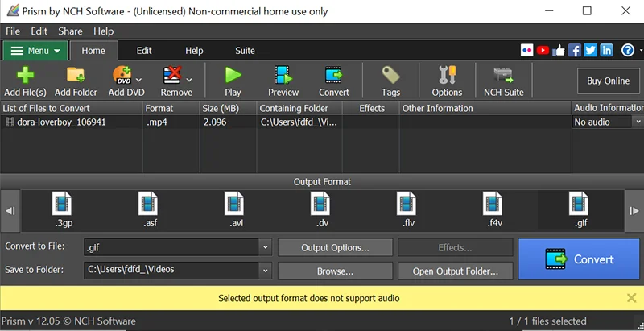This screenshot has height=331, width=644.
Task: Click the Convert toolbar icon
Action: [x=333, y=75]
